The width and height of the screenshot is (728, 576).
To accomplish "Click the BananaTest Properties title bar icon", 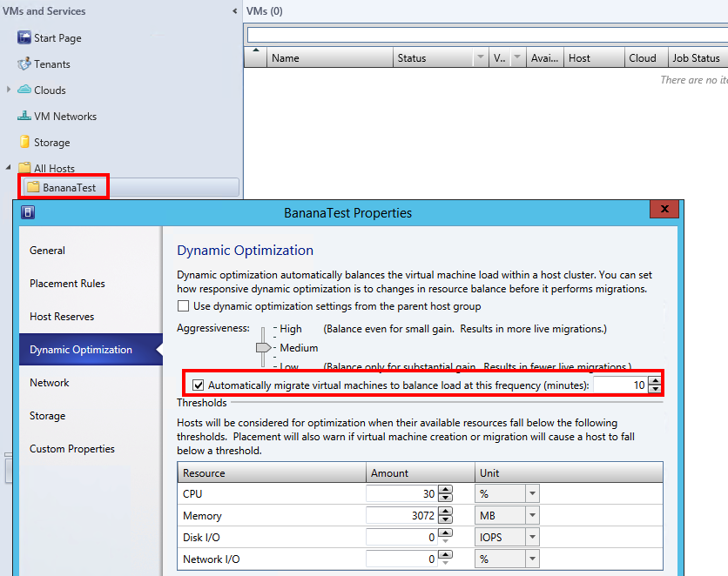I will point(28,212).
